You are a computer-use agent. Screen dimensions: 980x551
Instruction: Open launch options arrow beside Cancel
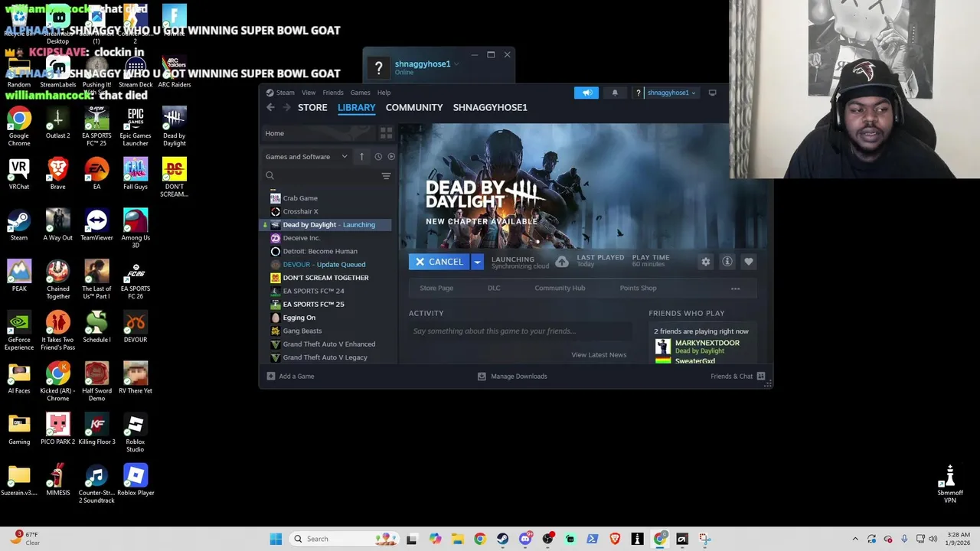click(x=477, y=262)
